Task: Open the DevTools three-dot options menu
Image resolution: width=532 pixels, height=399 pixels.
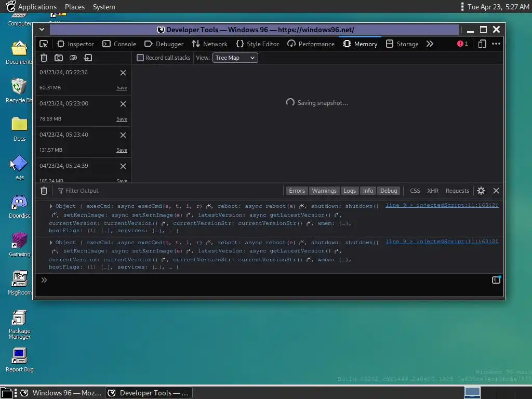Action: pos(496,44)
